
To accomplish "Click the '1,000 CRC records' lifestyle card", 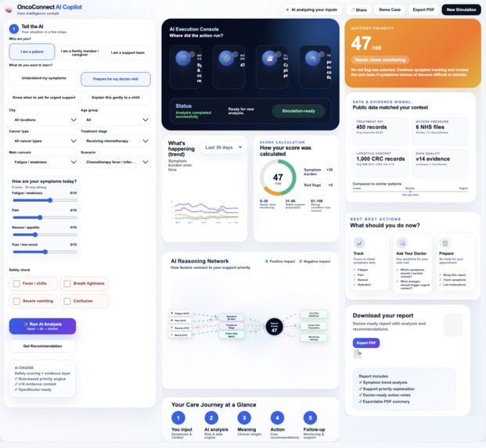I will point(380,163).
